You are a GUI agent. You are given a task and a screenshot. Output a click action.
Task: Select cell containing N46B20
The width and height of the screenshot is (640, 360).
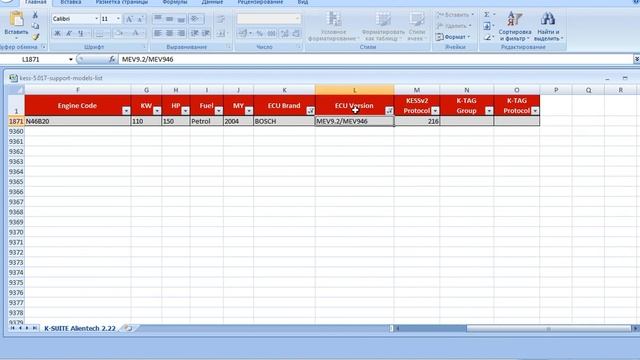tap(78, 121)
